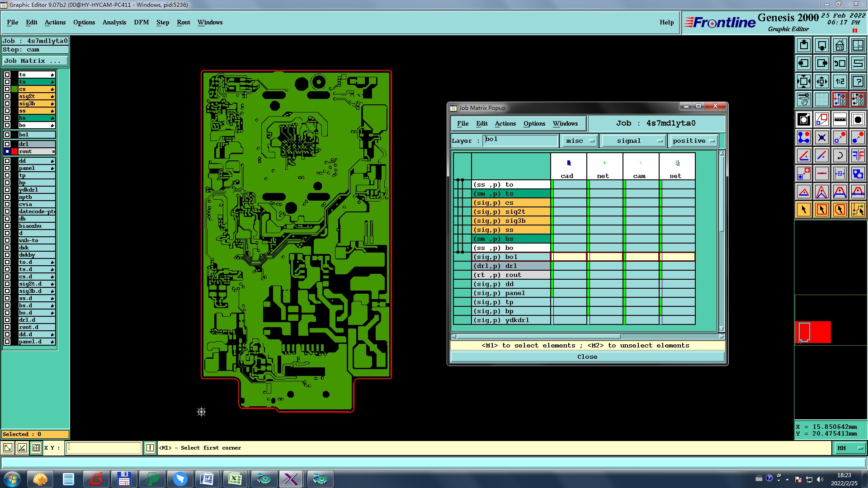Click the 1:2 zoom scale icon
Viewport: 868px width, 488px height.
point(840,81)
